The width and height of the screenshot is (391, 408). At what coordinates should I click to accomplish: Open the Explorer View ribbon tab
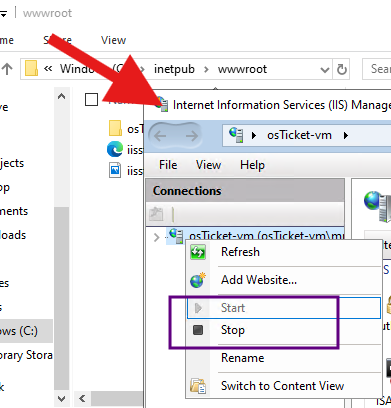(x=113, y=40)
